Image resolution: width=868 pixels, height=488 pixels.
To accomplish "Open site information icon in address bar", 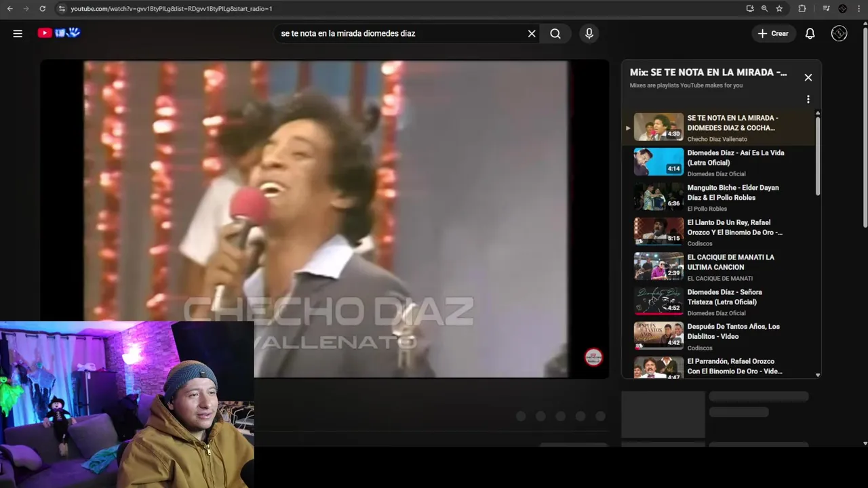I will point(61,9).
